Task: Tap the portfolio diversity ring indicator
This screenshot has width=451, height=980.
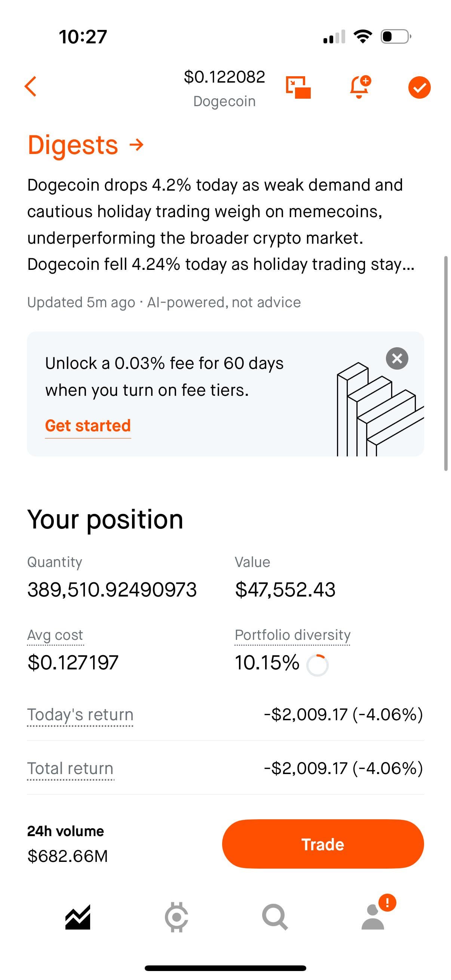Action: [x=317, y=665]
